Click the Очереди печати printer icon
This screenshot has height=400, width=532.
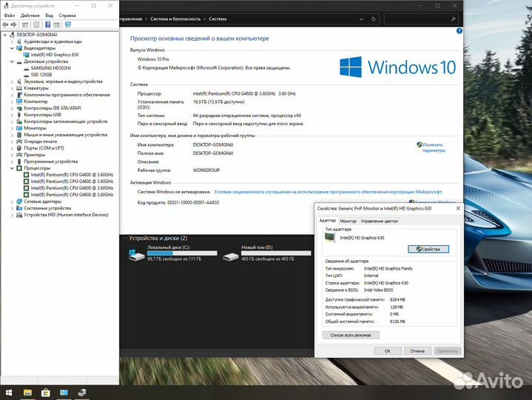click(19, 141)
